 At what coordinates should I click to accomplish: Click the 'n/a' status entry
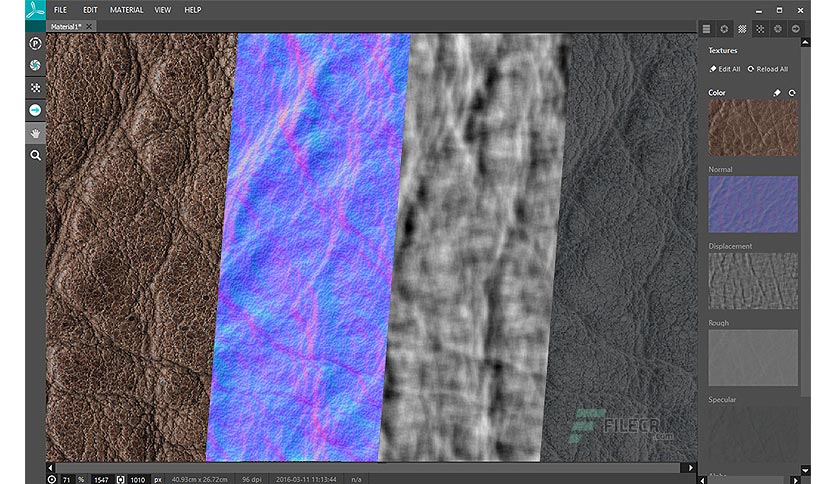[x=356, y=479]
